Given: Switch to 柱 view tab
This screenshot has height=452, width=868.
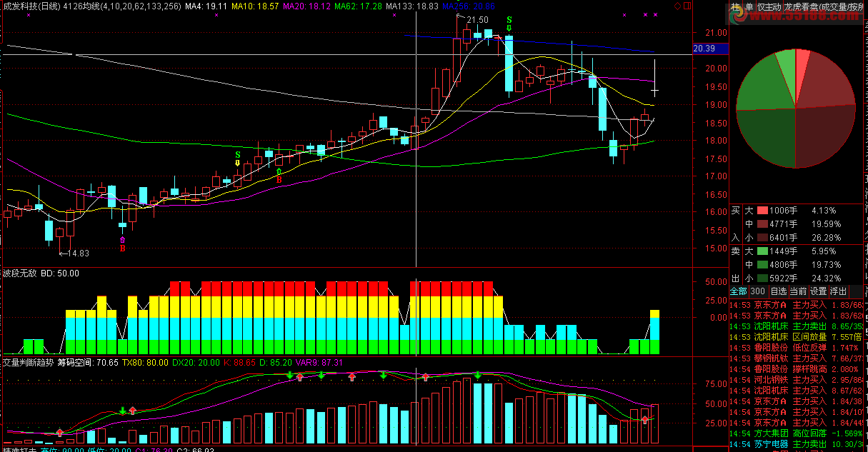Looking at the screenshot, I should coord(736,7).
